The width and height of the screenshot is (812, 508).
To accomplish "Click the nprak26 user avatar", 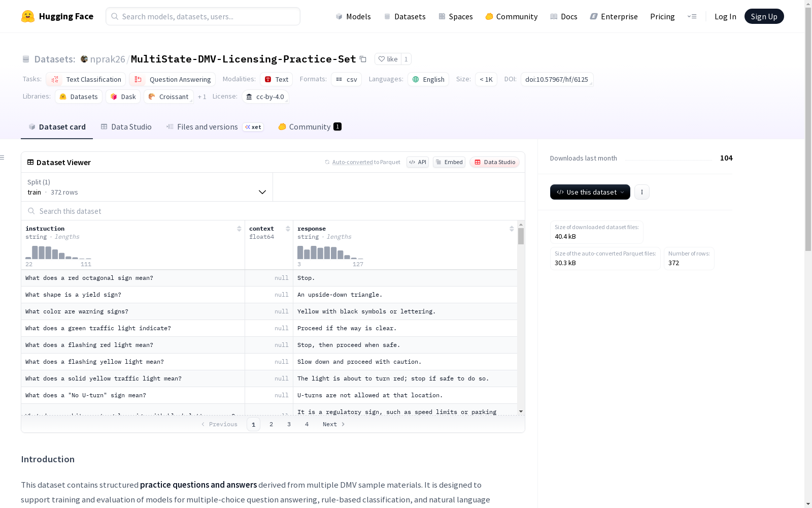I will tap(84, 59).
